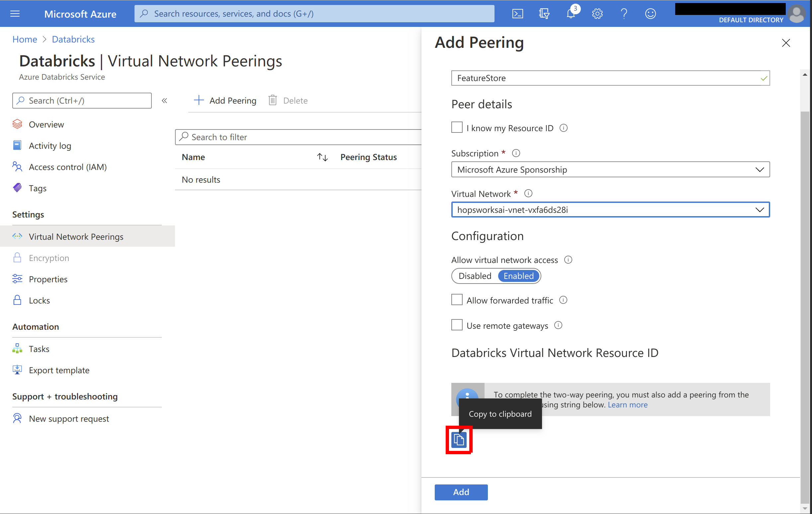Collapse the left sidebar with the chevrons

[164, 100]
